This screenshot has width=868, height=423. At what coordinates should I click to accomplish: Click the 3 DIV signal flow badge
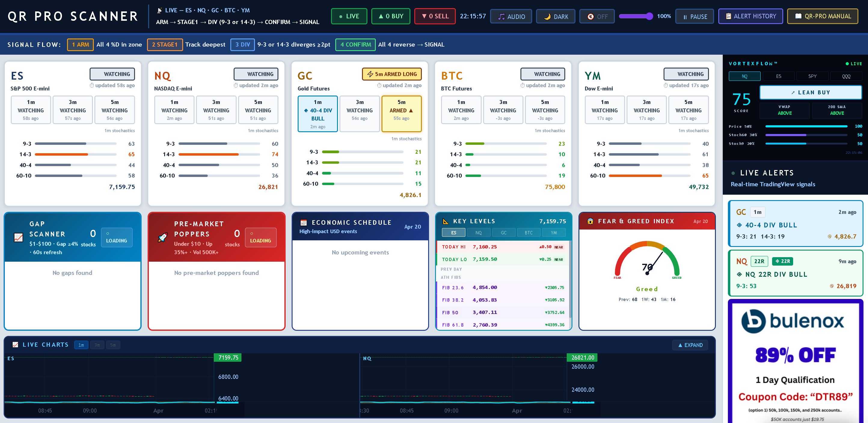pos(243,44)
